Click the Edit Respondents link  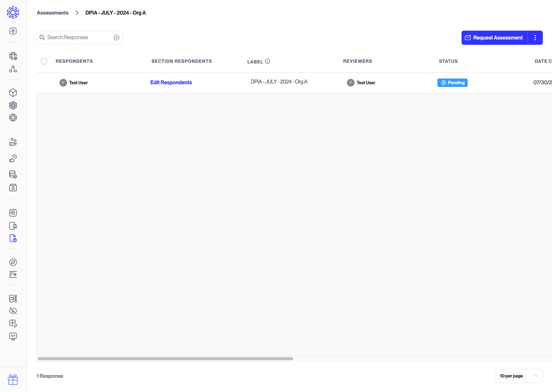171,83
